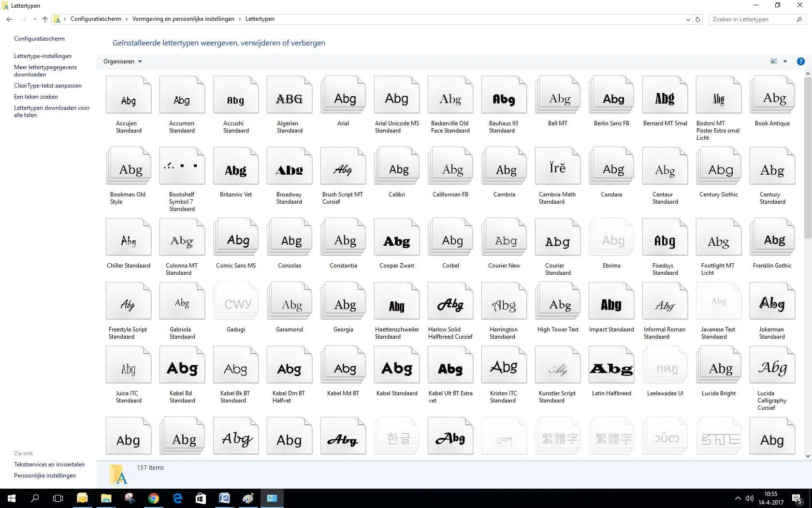Image resolution: width=812 pixels, height=508 pixels.
Task: Select the Berlin Sans FB font icon
Action: [611, 95]
